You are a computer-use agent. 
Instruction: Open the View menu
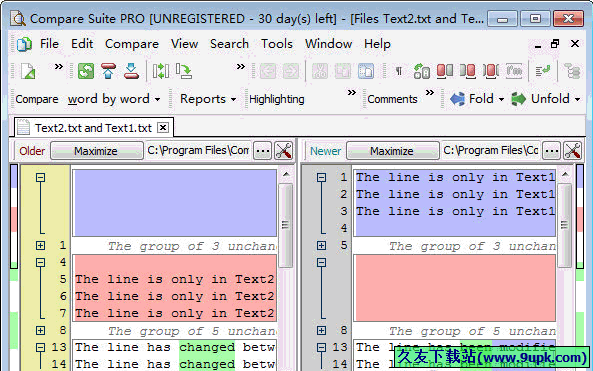(184, 44)
